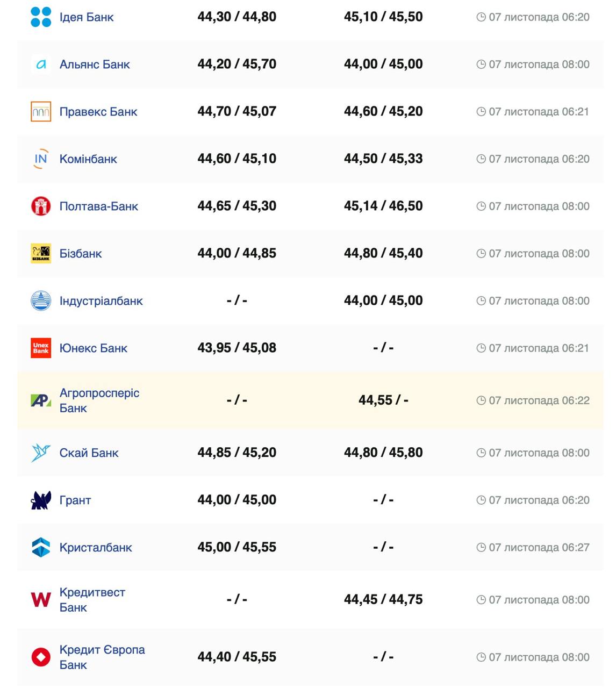Open the Кредит Європа Банк link

102,657
